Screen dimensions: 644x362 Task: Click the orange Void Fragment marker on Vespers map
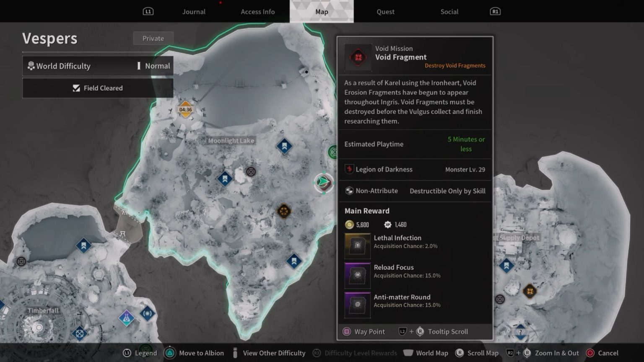(284, 211)
